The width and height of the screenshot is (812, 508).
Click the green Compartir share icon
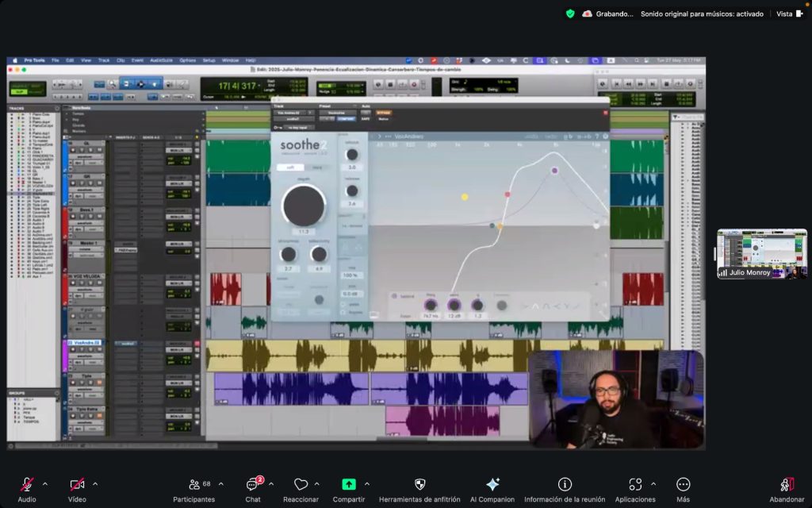[349, 485]
